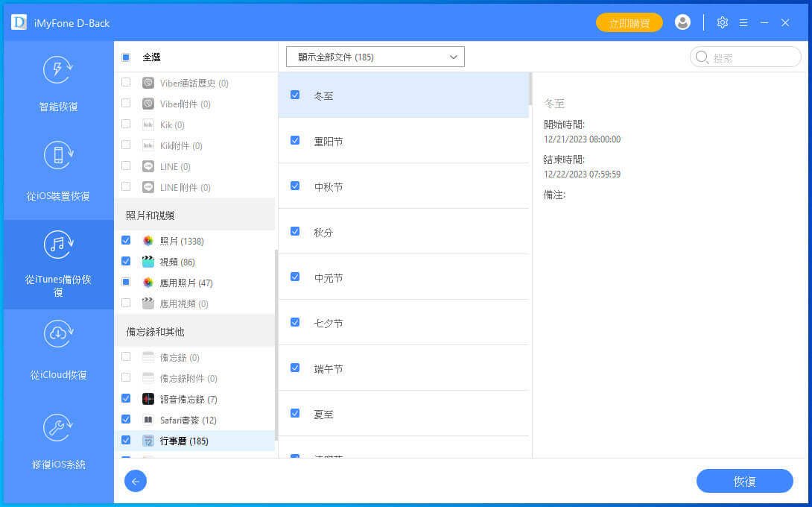The height and width of the screenshot is (507, 812).
Task: Select the Photos (照片) category icon
Action: 148,241
